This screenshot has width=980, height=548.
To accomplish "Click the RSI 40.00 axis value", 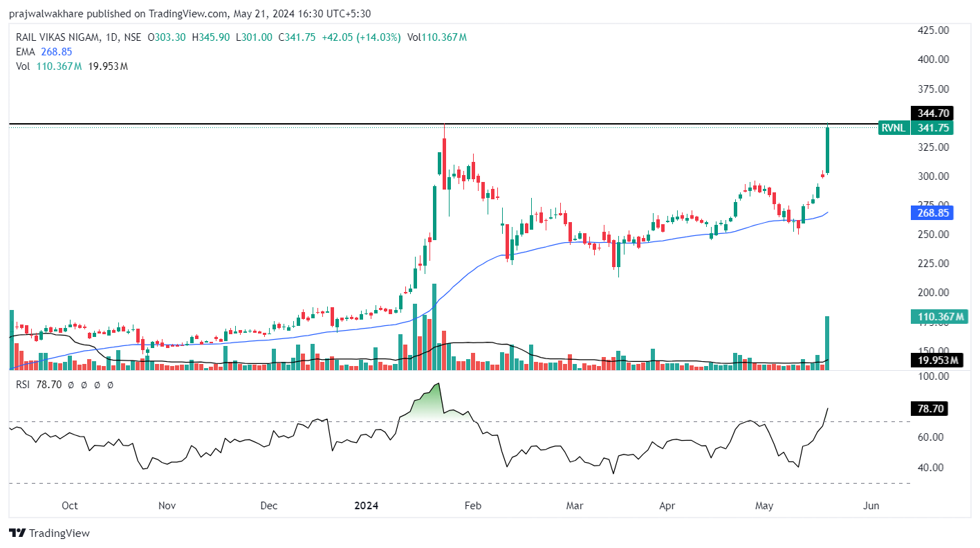I will [930, 468].
